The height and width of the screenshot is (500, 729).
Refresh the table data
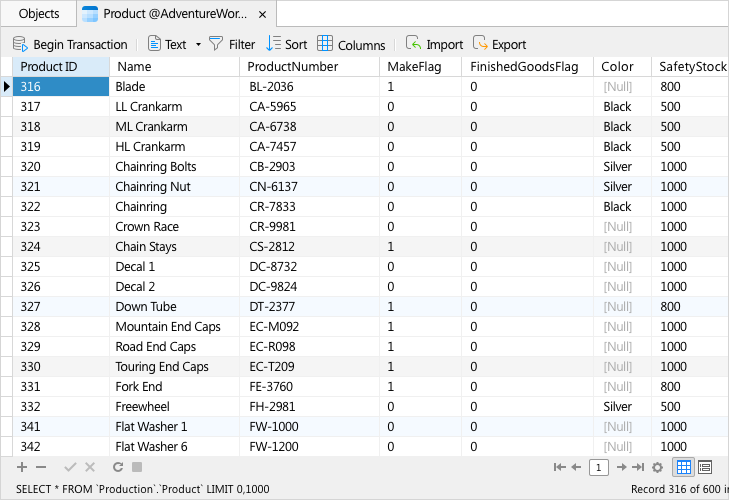click(x=118, y=467)
